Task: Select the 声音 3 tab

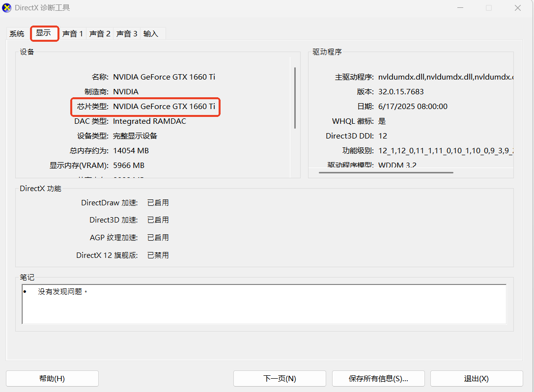Action: [127, 33]
